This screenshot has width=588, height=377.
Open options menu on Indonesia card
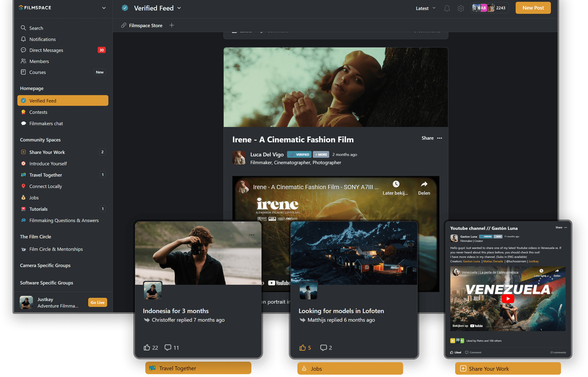251,235
